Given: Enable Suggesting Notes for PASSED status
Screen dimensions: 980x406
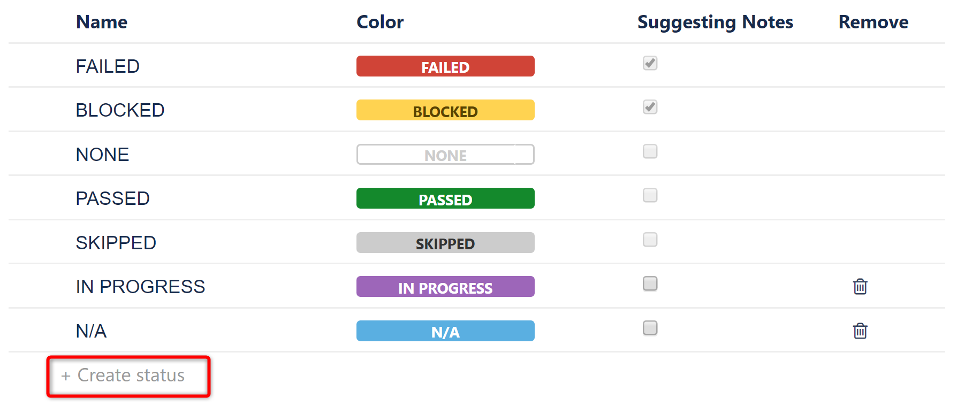Looking at the screenshot, I should (650, 195).
